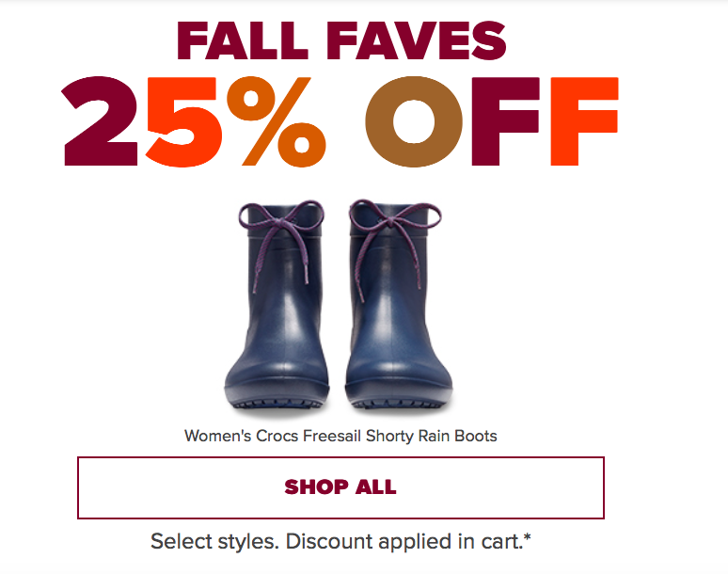The image size is (728, 574).
Task: Click the maroon letter F in OFF
Action: [506, 121]
